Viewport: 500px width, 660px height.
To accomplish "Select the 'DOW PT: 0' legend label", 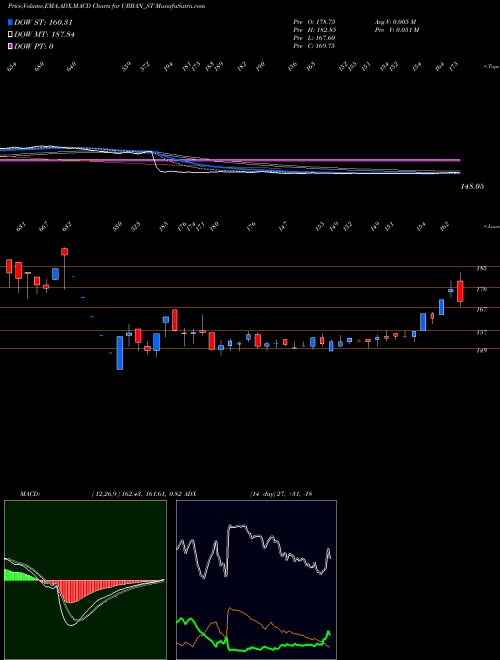I will (x=33, y=47).
